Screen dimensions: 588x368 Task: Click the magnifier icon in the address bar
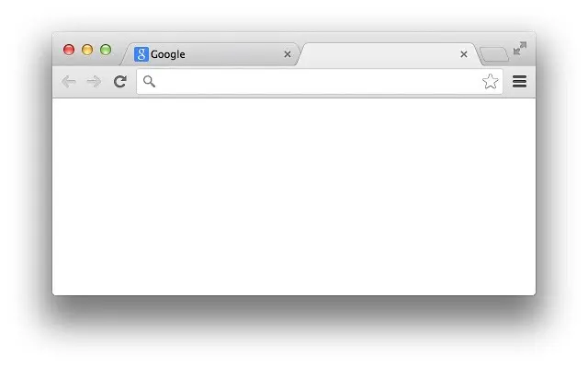[149, 82]
